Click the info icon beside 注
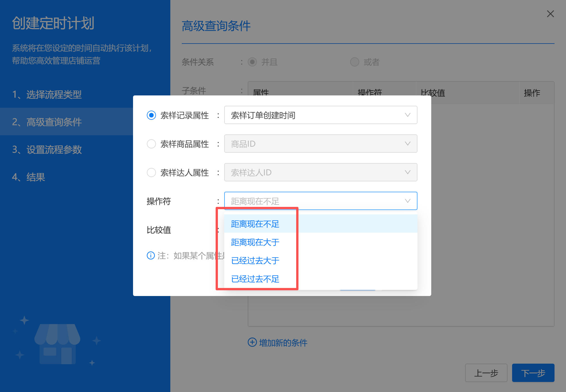This screenshot has height=392, width=566. click(151, 255)
